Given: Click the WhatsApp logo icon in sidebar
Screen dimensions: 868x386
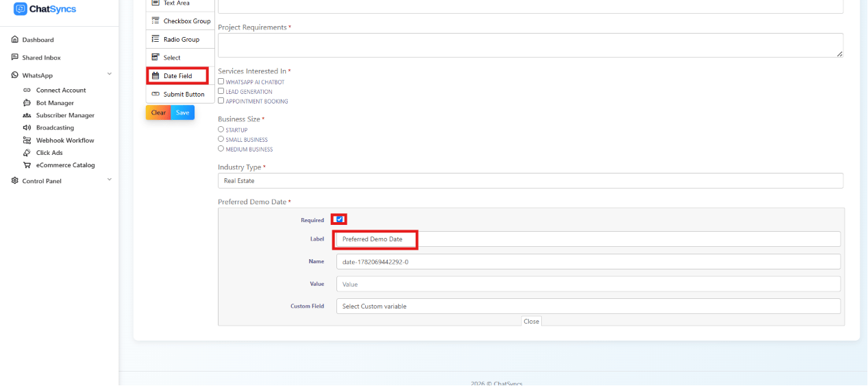Looking at the screenshot, I should (x=15, y=75).
